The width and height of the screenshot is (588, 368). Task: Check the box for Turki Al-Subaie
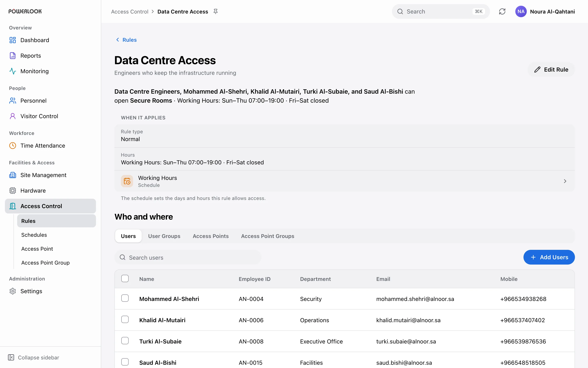tap(125, 341)
